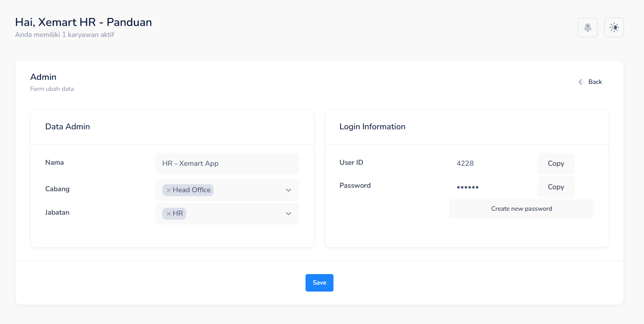This screenshot has width=644, height=324.
Task: Open the notifications bell
Action: 587,27
